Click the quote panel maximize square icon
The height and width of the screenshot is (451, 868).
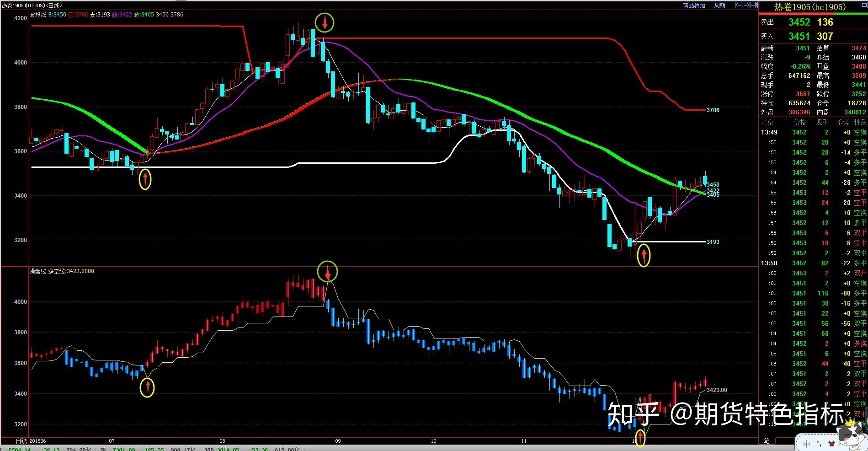864,6
